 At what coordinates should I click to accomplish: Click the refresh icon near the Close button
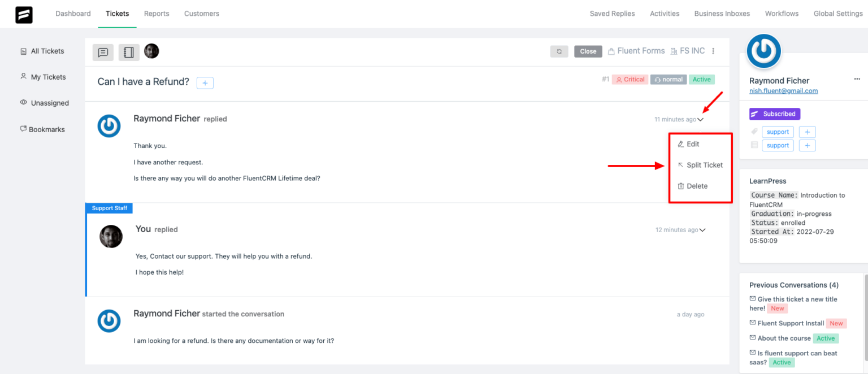point(559,51)
